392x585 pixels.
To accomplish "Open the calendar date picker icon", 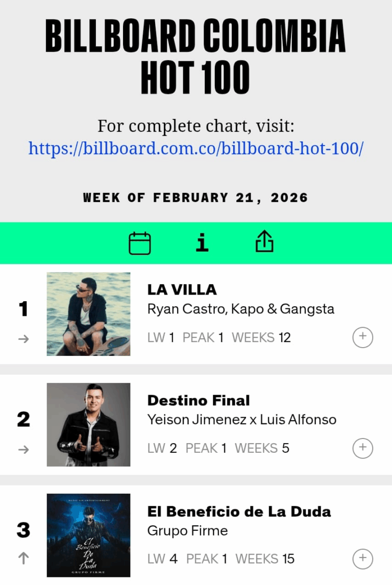I will tap(139, 243).
